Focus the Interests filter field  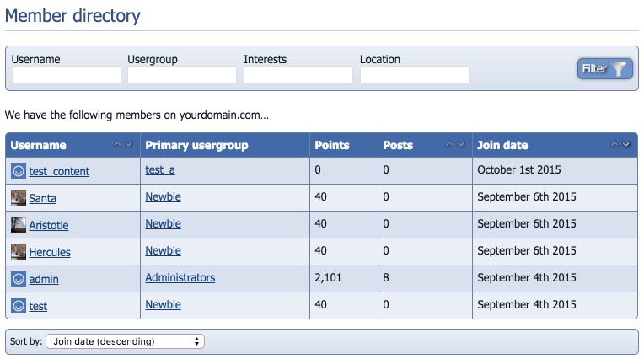pos(298,75)
